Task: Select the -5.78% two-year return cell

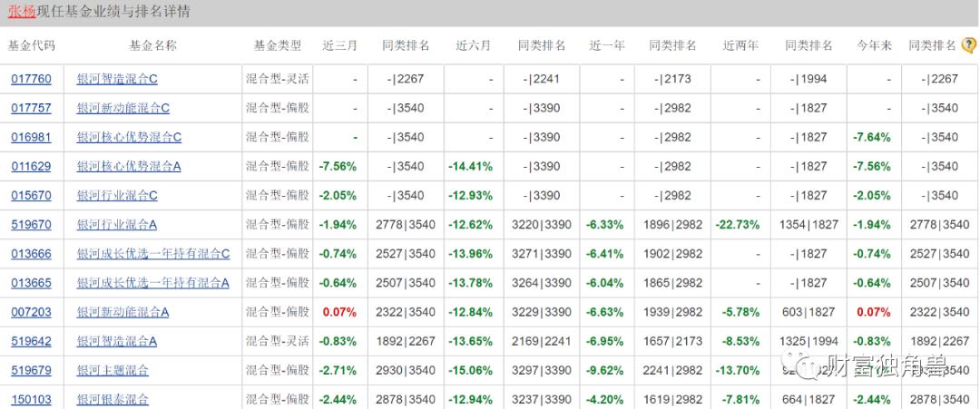Action: pyautogui.click(x=740, y=312)
